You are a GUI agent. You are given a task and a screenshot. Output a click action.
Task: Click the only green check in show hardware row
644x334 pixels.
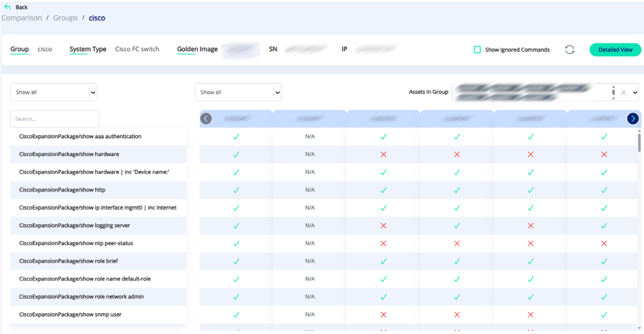click(236, 154)
